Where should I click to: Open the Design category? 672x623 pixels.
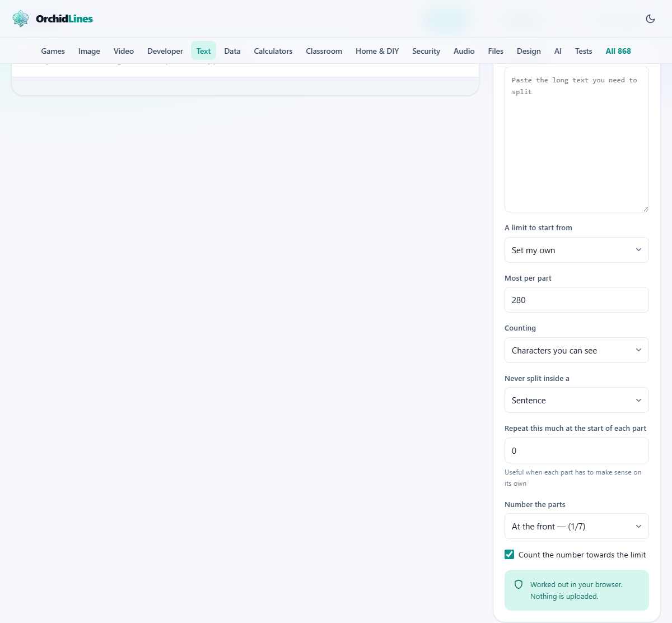click(529, 51)
